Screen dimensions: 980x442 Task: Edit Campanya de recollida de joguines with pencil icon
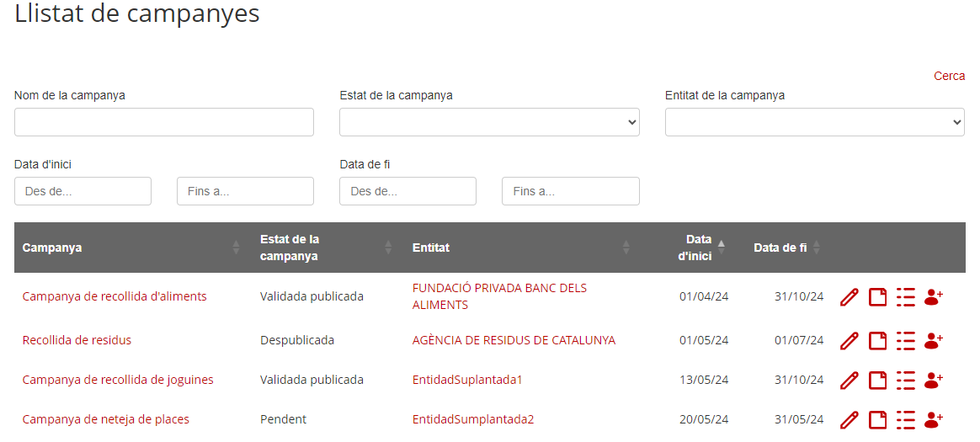849,380
